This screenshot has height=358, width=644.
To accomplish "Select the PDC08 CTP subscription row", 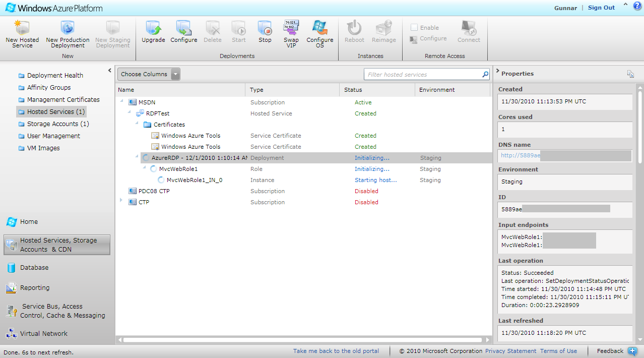I will (303, 191).
